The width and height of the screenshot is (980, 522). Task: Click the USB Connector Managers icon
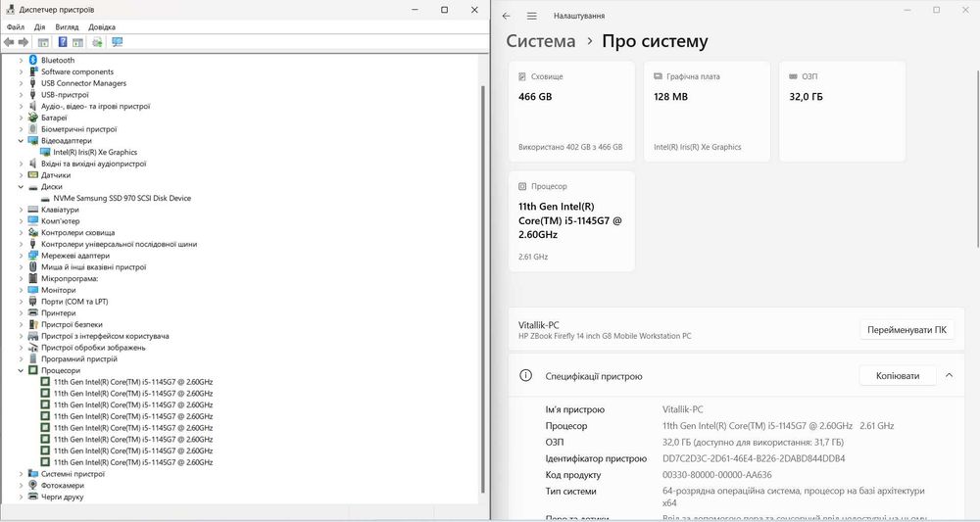point(33,83)
